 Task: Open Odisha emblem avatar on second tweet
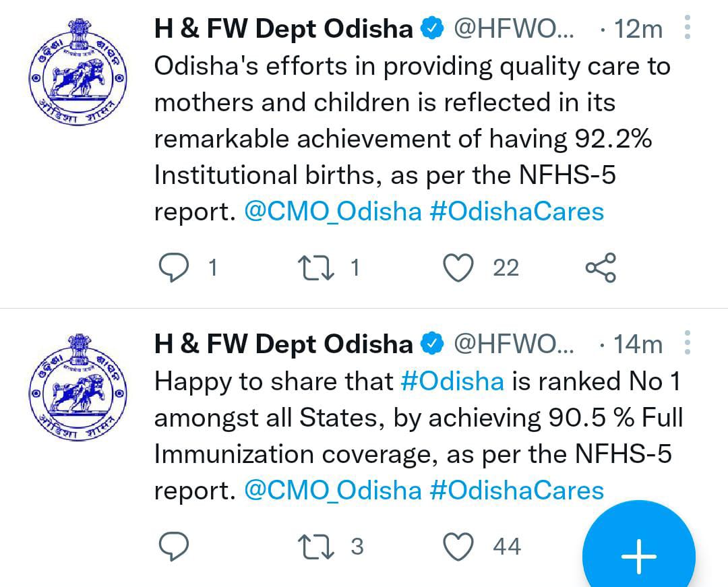click(78, 387)
